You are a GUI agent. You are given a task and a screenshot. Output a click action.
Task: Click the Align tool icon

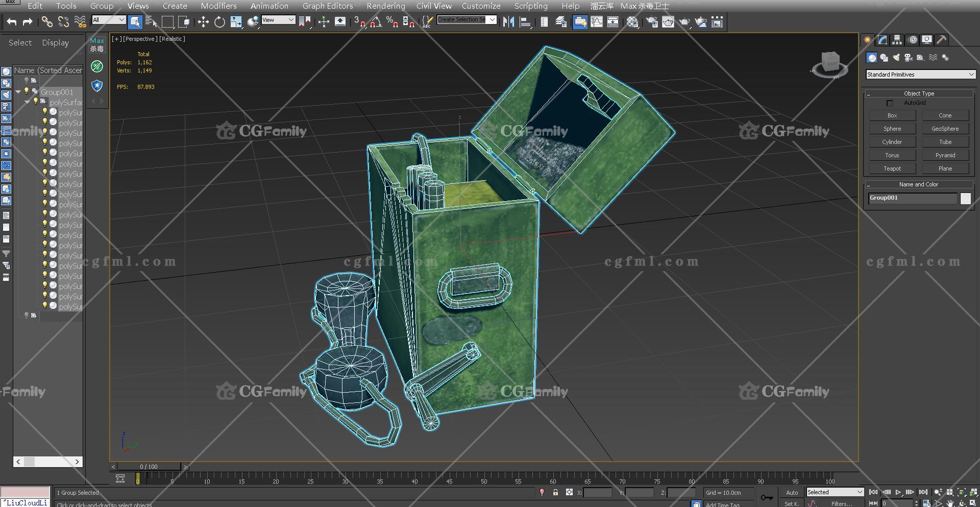point(525,21)
